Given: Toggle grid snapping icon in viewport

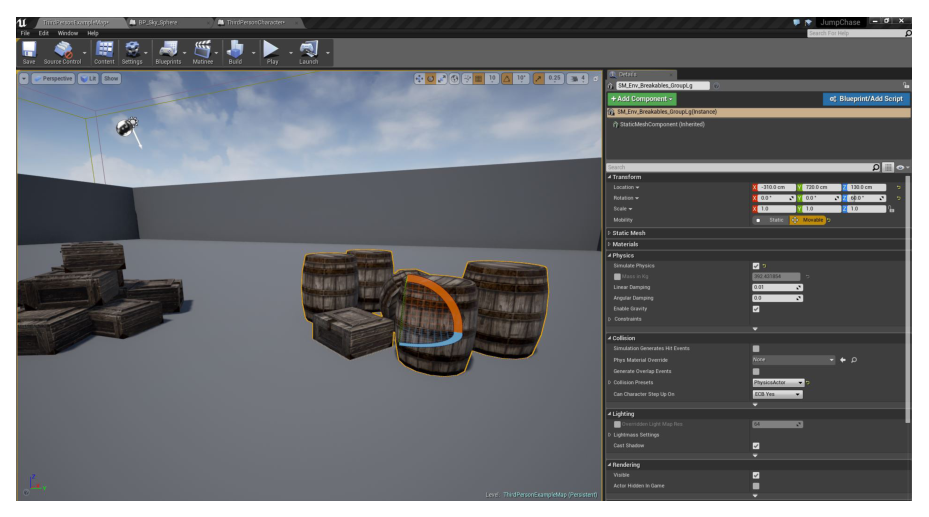Looking at the screenshot, I should (x=479, y=78).
